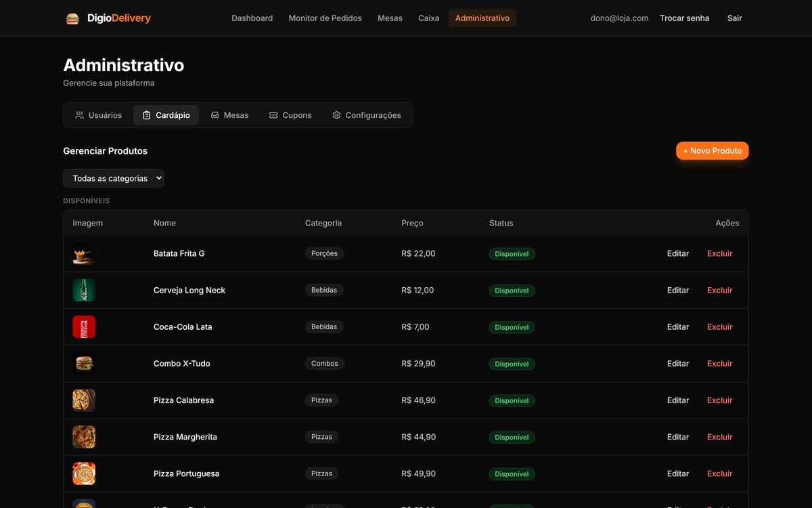Open the Configurações gear icon
This screenshot has height=508, width=812.
336,115
